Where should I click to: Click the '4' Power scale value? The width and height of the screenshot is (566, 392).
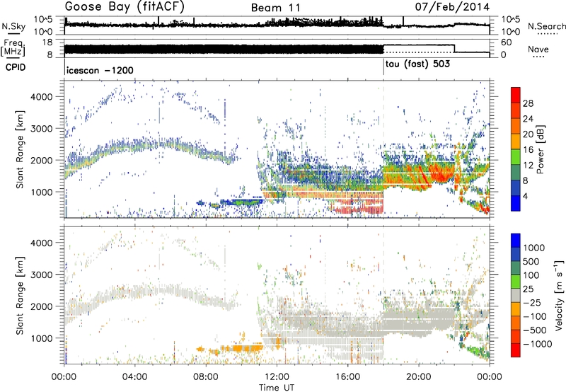click(525, 196)
